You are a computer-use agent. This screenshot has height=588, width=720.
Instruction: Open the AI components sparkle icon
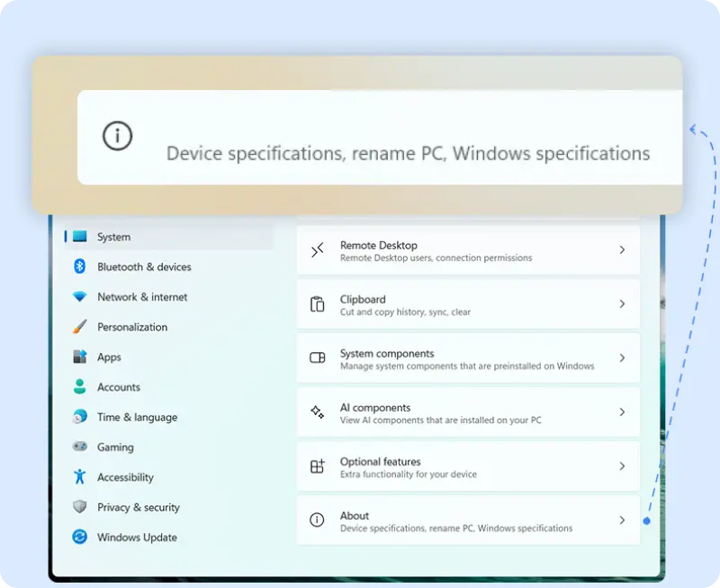click(318, 412)
